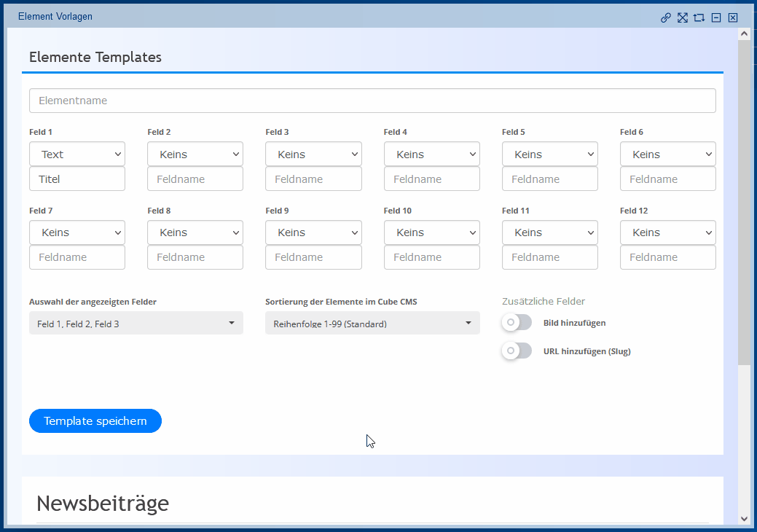Click the reload loop arrows icon

[x=699, y=17]
